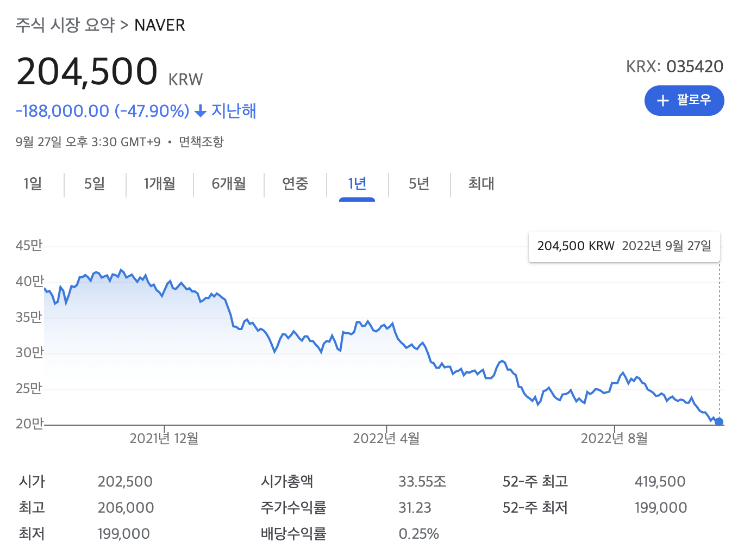Click the 52-주 최고 value 419,500
738x560 pixels.
click(x=660, y=481)
